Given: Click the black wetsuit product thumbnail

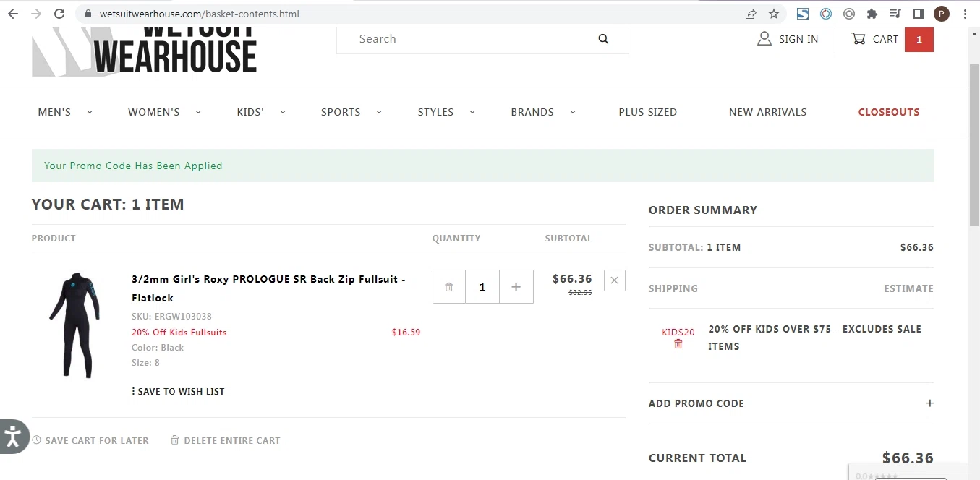Looking at the screenshot, I should point(74,325).
